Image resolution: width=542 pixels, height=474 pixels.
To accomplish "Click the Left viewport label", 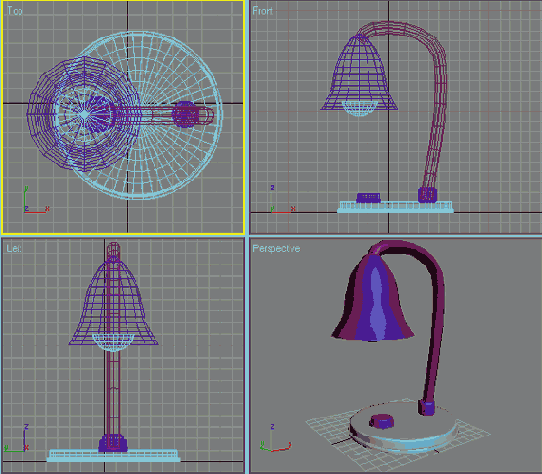I will click(13, 248).
